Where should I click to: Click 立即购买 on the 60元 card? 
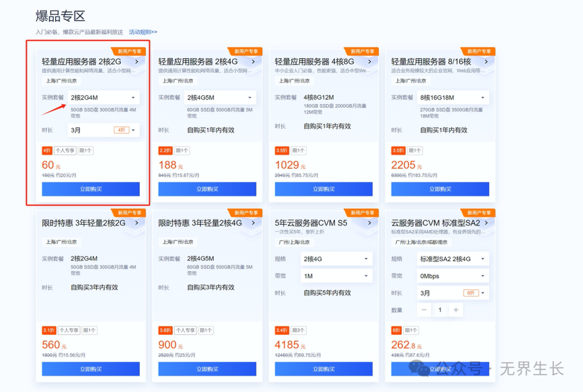pos(91,189)
